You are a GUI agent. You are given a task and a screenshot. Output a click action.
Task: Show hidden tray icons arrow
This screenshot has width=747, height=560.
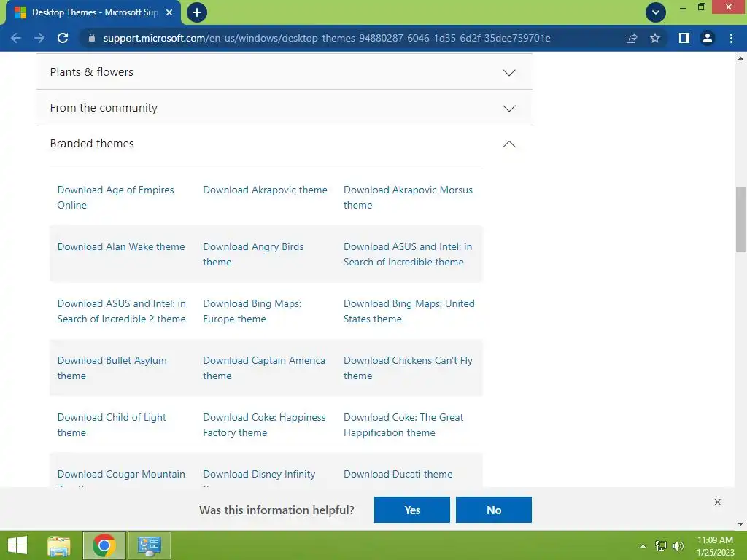click(643, 546)
